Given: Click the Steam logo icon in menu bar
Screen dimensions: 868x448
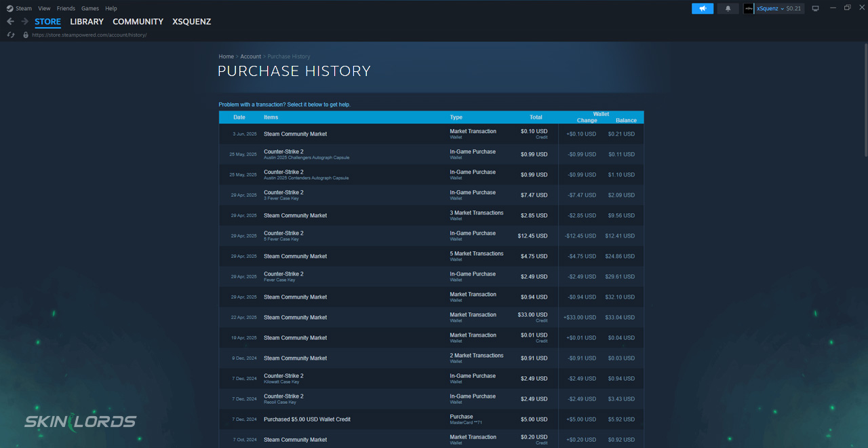Looking at the screenshot, I should pos(9,8).
